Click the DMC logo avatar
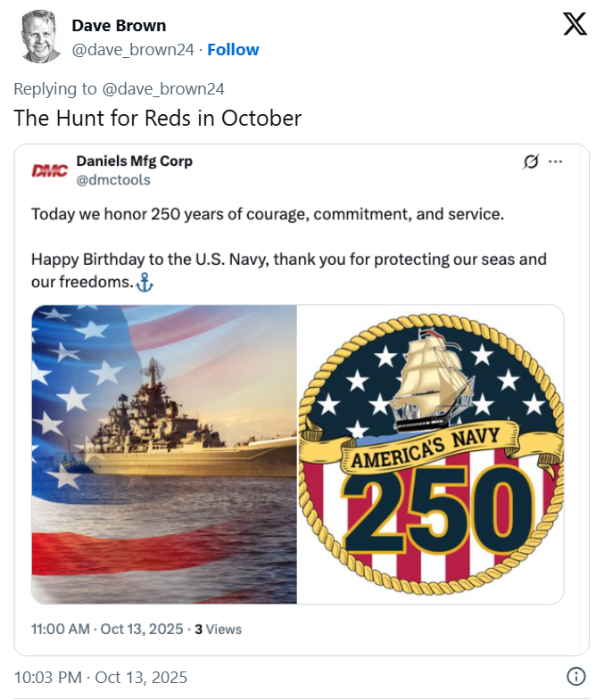 tap(50, 169)
